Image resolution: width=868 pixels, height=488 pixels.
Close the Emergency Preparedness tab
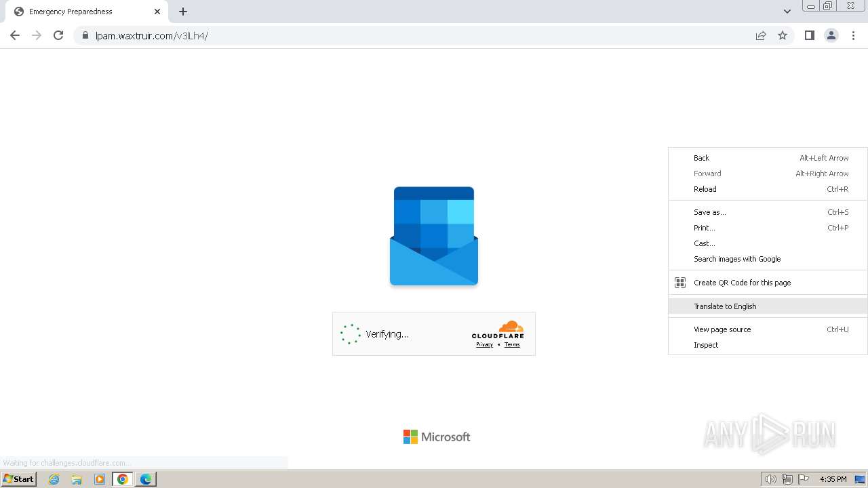coord(157,12)
